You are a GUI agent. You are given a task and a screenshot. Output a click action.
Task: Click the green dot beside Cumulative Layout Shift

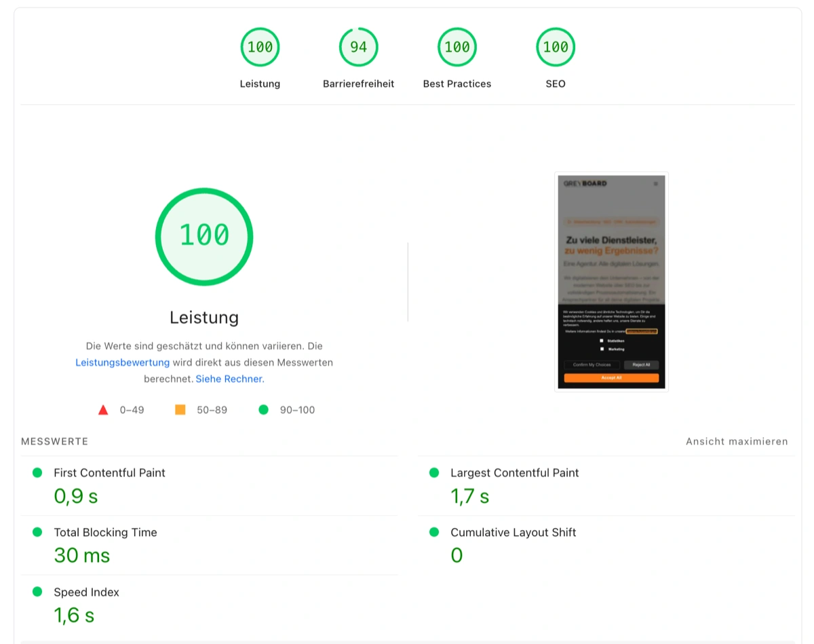click(x=434, y=533)
